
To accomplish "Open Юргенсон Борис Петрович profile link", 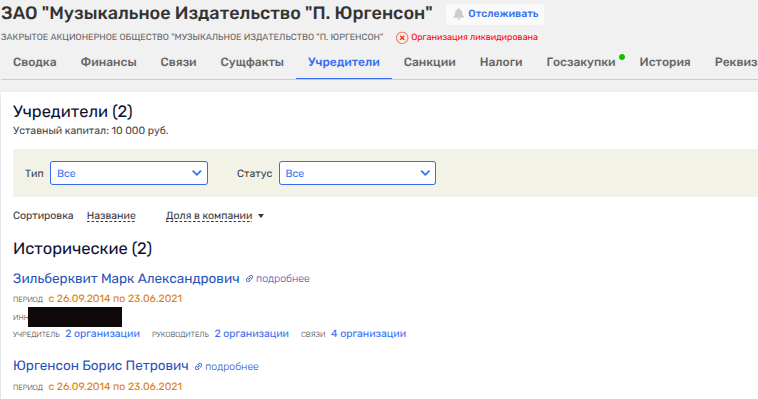I will pos(101,366).
